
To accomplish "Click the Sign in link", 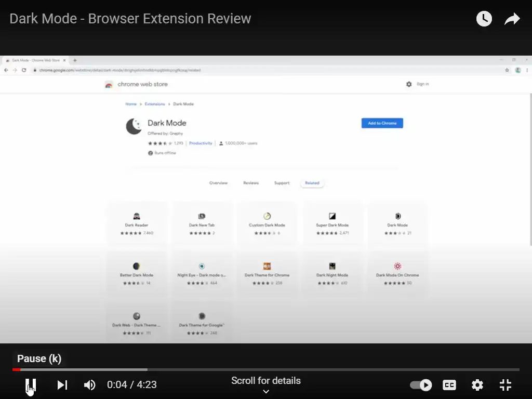I will tap(422, 84).
